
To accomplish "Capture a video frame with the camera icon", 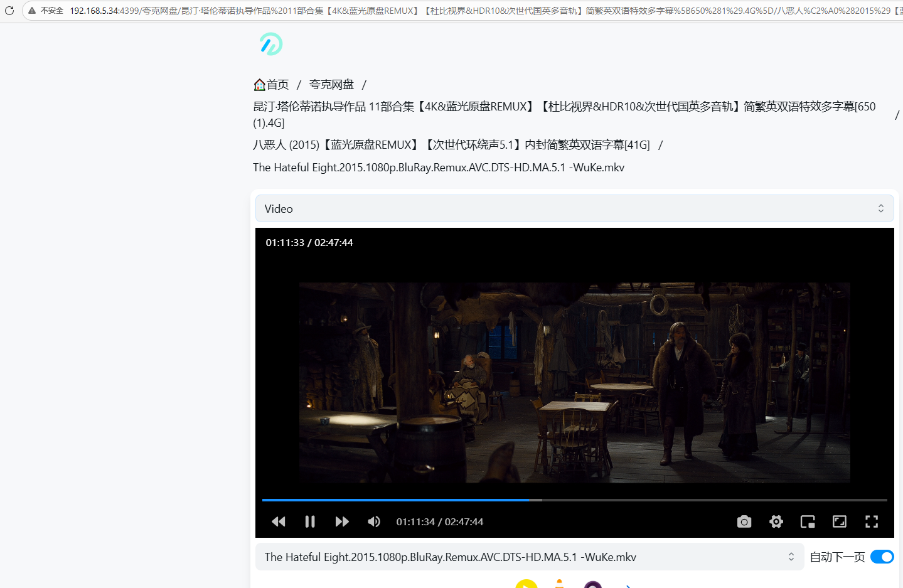I will coord(744,521).
